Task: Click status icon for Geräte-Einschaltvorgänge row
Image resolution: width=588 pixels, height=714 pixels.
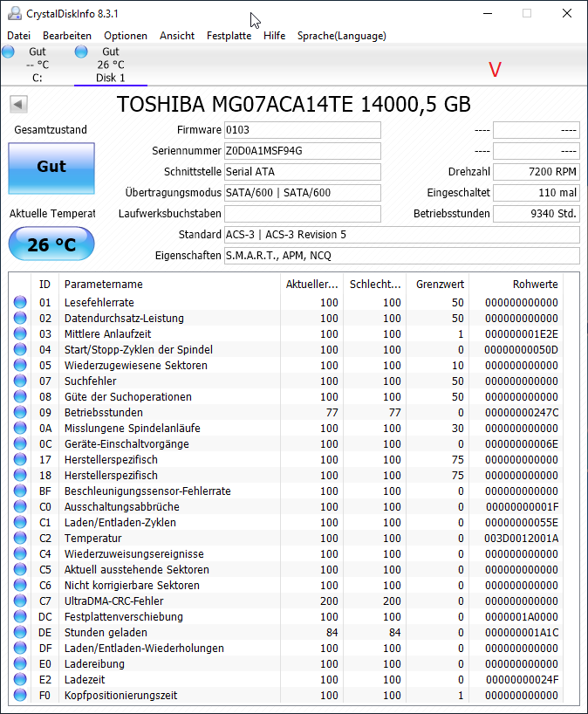Action: pyautogui.click(x=20, y=443)
